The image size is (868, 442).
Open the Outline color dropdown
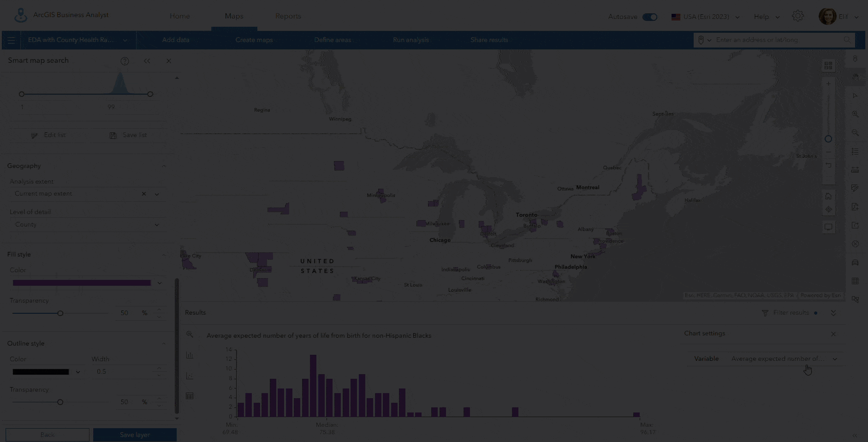(78, 372)
